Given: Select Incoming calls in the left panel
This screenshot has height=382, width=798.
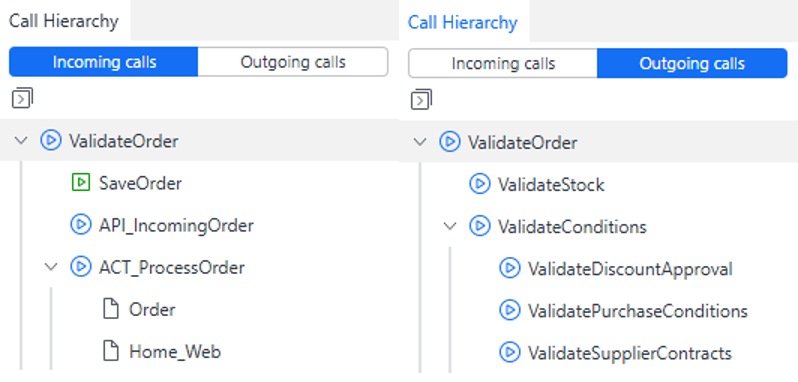Looking at the screenshot, I should click(x=103, y=62).
